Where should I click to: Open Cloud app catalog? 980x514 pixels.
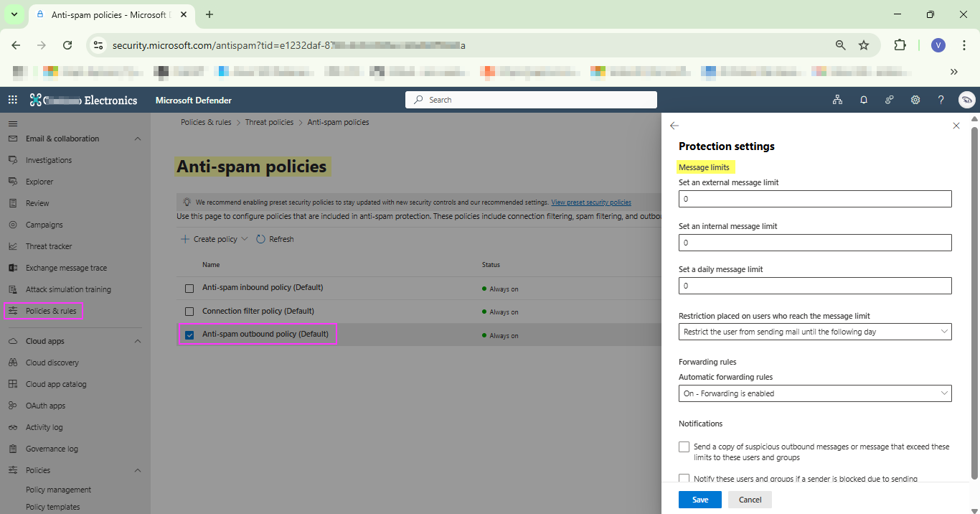pyautogui.click(x=56, y=384)
